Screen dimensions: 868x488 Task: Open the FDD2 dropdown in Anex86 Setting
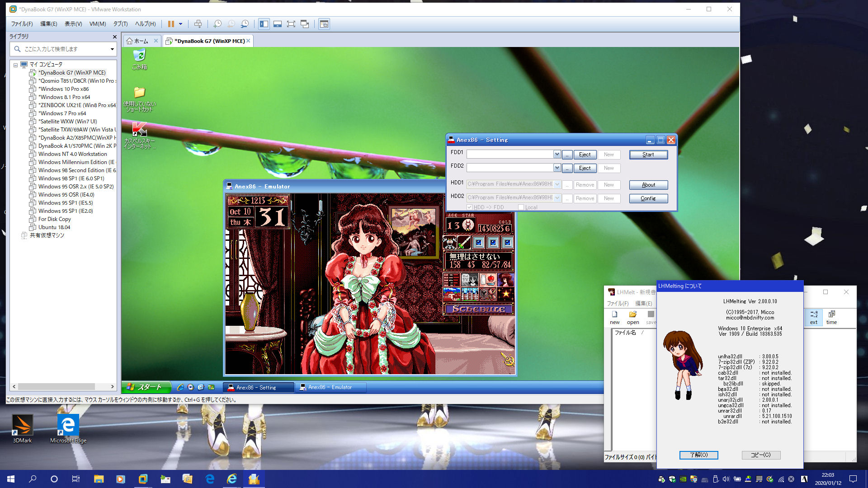(557, 168)
